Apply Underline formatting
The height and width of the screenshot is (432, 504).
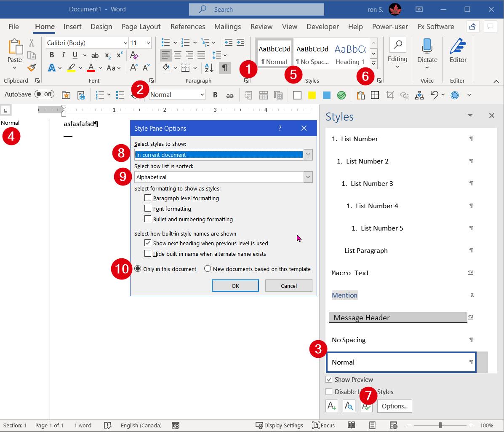click(75, 55)
